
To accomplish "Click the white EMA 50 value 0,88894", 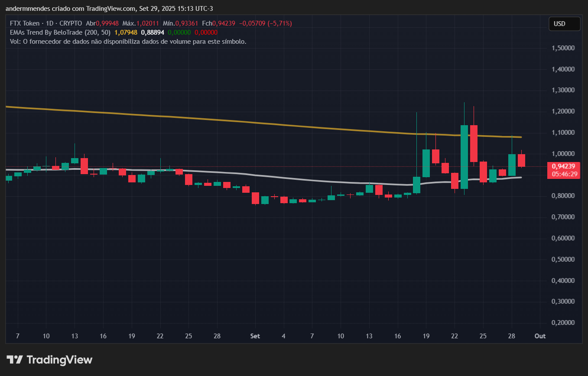I will (x=153, y=32).
